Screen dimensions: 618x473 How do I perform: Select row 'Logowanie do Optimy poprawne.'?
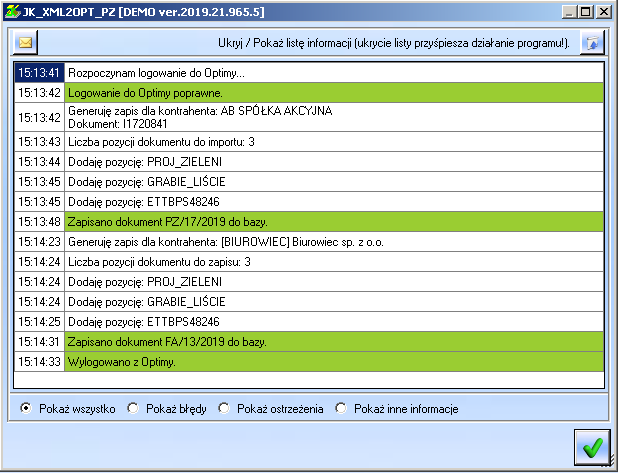pyautogui.click(x=309, y=93)
